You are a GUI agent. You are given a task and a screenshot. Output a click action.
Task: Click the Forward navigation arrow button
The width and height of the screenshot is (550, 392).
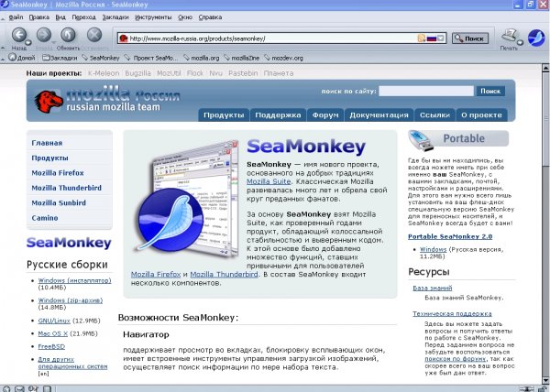point(44,35)
